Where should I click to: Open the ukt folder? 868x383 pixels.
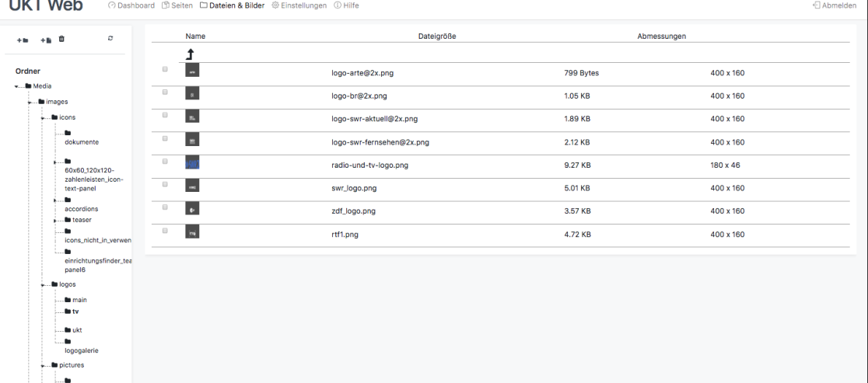pos(74,330)
